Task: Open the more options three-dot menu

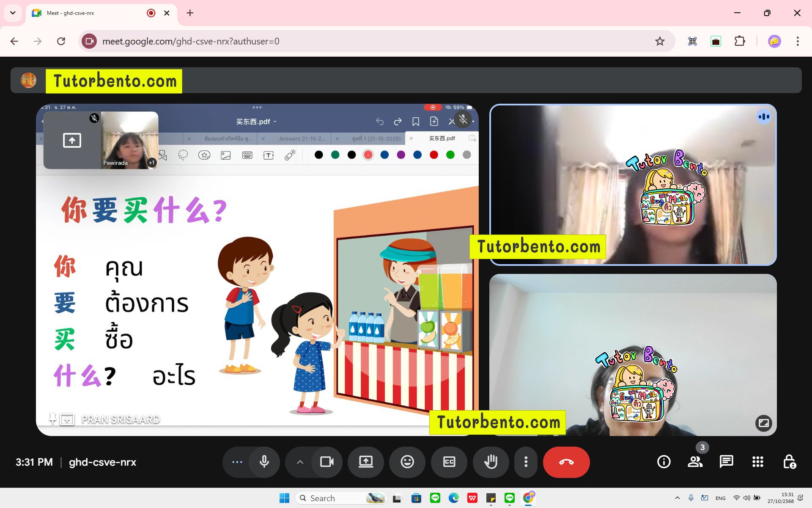Action: [x=526, y=462]
